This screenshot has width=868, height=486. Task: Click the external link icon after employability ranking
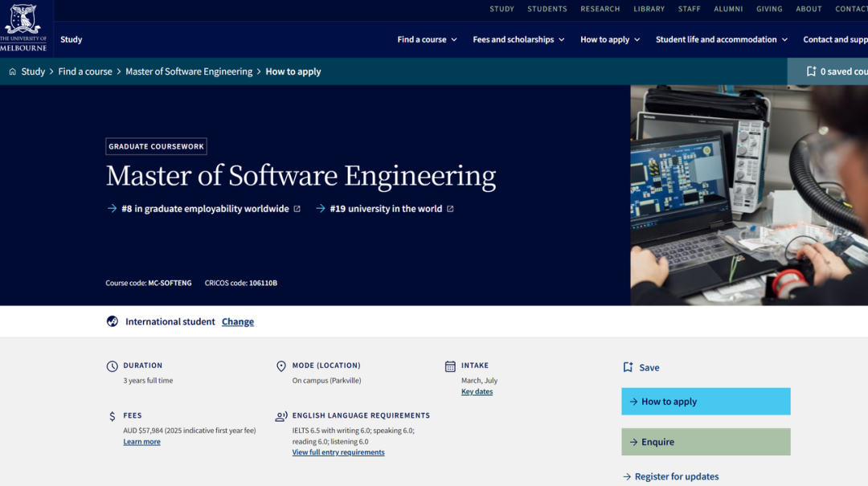point(297,209)
